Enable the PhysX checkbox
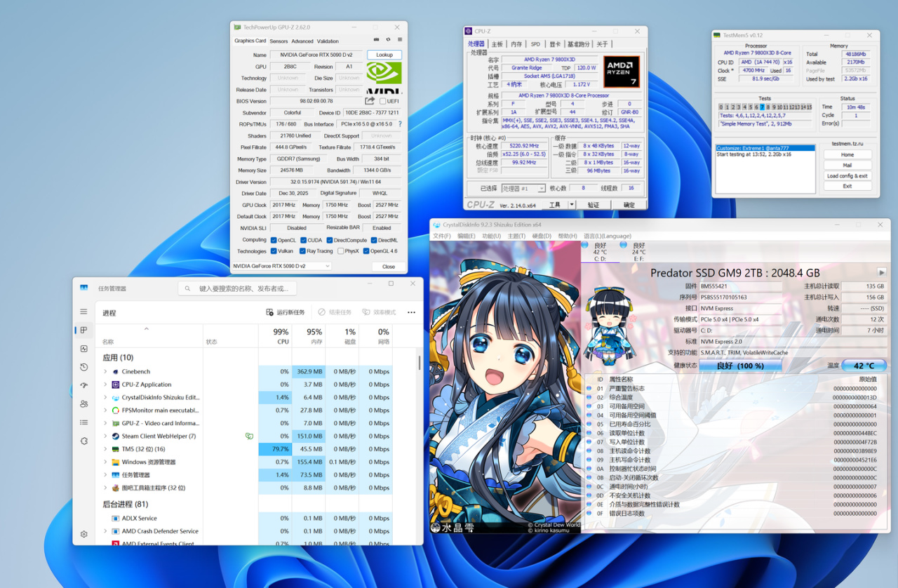 (x=340, y=251)
